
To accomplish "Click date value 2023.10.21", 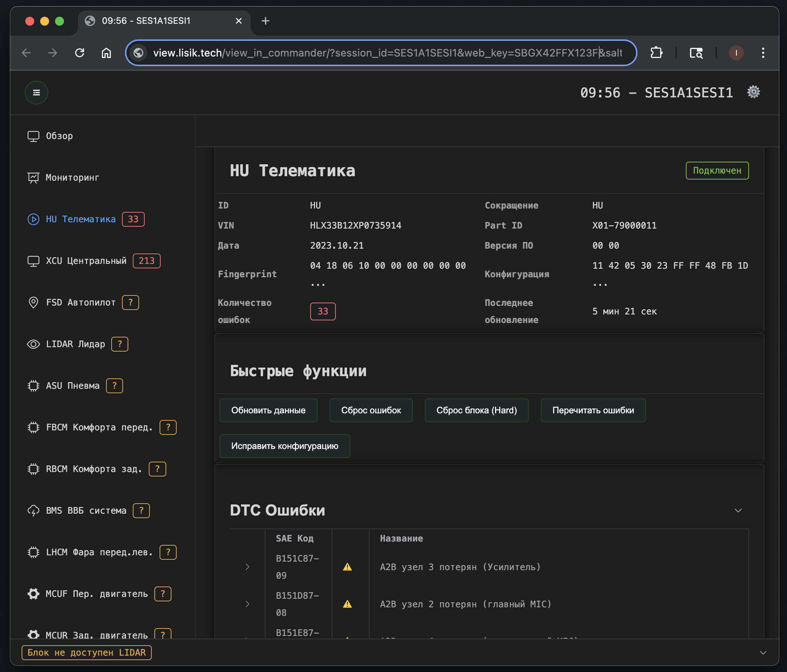I will click(337, 246).
